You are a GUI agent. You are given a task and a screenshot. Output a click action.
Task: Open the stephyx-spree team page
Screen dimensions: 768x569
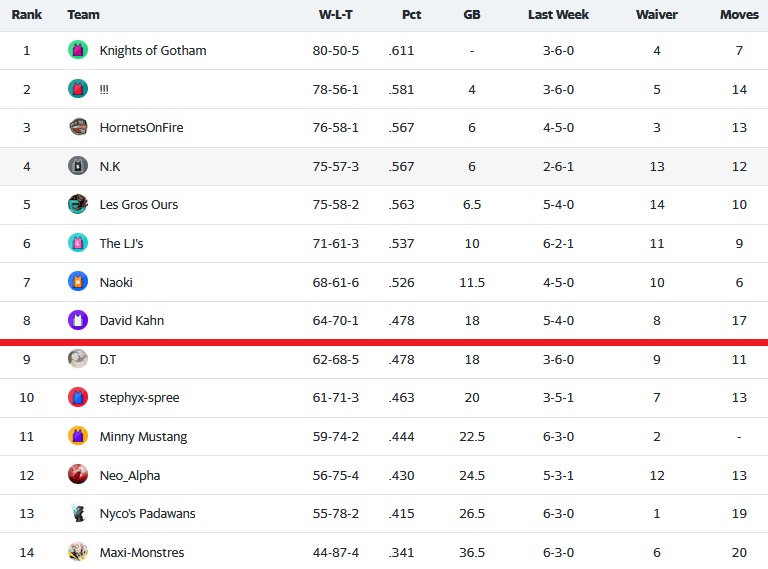coord(140,398)
